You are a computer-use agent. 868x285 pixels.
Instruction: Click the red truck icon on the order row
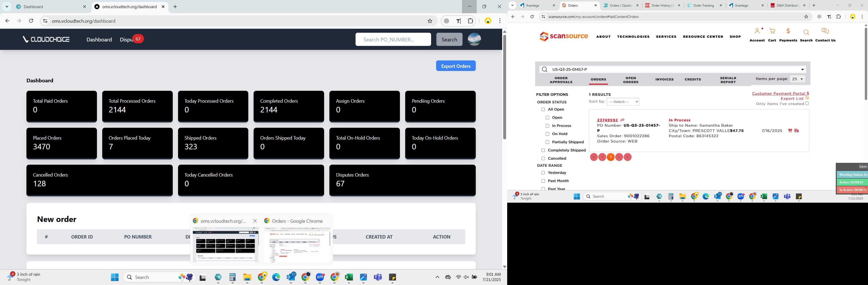coord(797,131)
